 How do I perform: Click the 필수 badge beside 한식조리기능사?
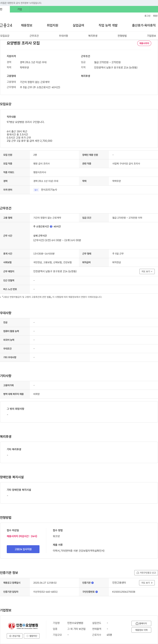click(x=36, y=190)
